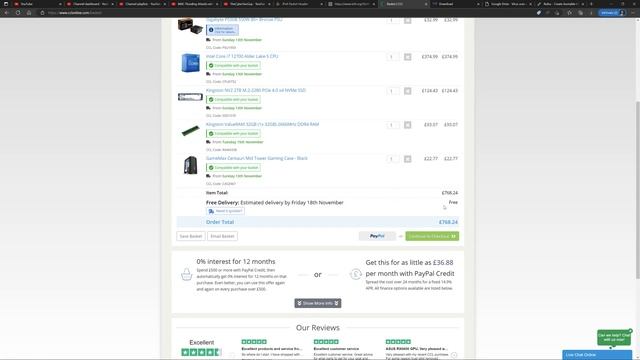Click the browser address bar

coord(286,13)
